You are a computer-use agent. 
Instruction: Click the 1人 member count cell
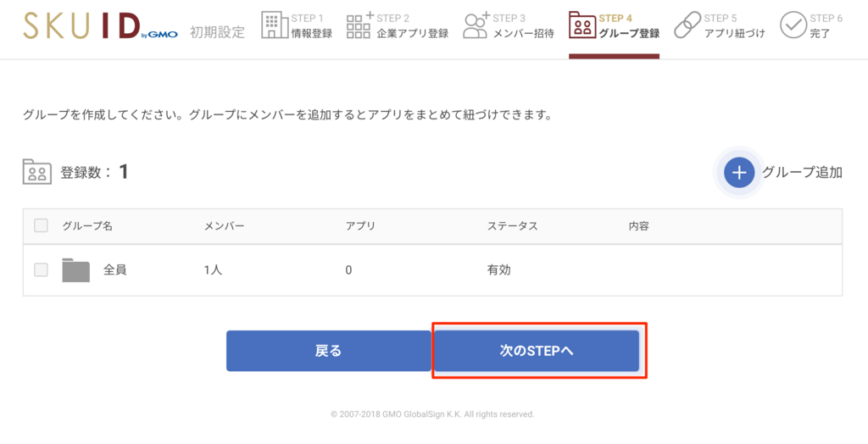(213, 270)
